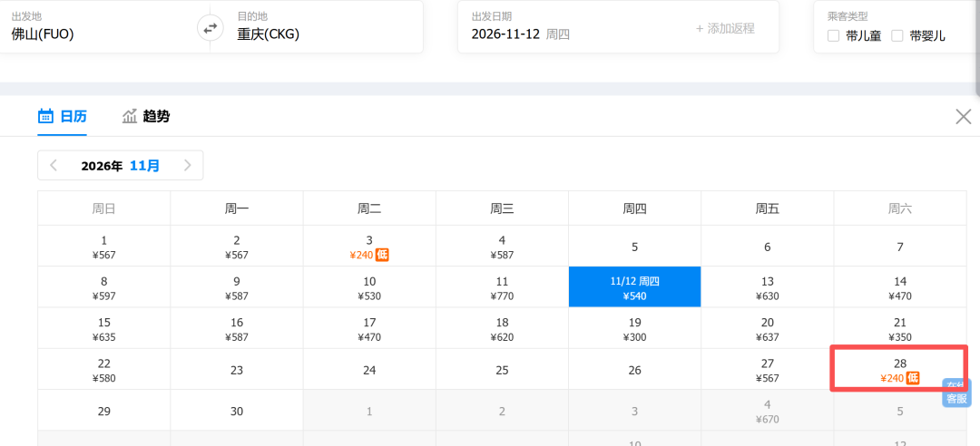Image resolution: width=980 pixels, height=446 pixels.
Task: Select November 14 priced ¥470
Action: point(900,287)
